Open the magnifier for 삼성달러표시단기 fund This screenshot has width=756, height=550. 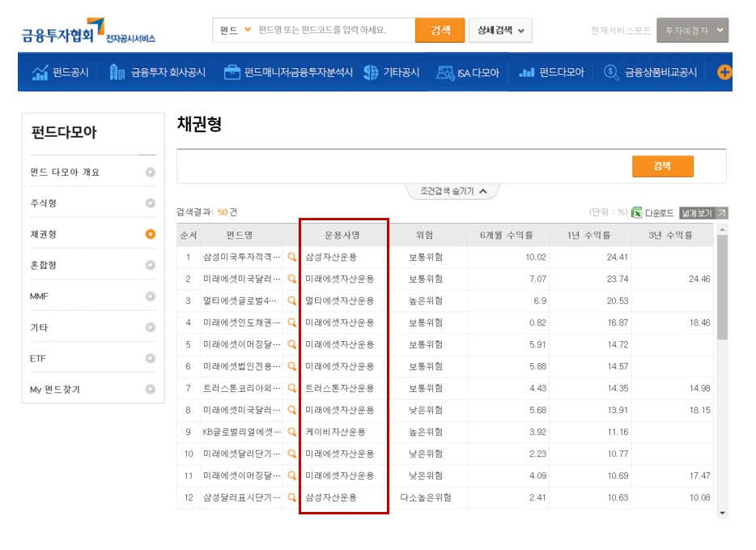tap(291, 497)
